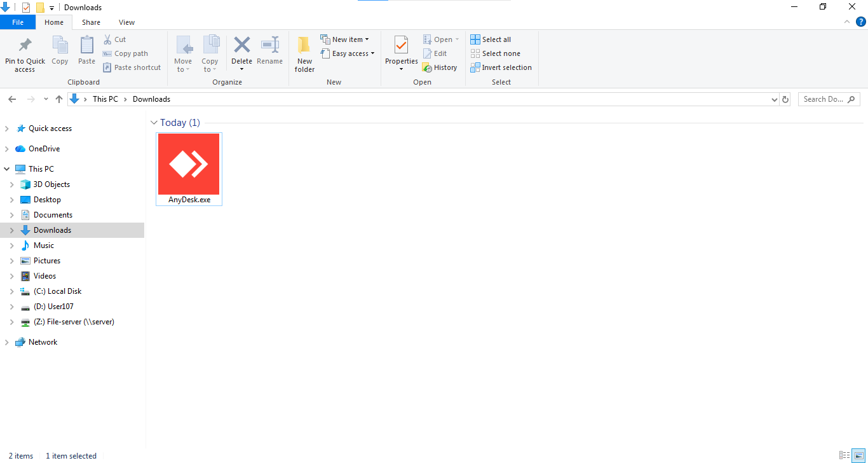This screenshot has height=463, width=868.
Task: Click the Pin to Quick access icon
Action: [25, 45]
